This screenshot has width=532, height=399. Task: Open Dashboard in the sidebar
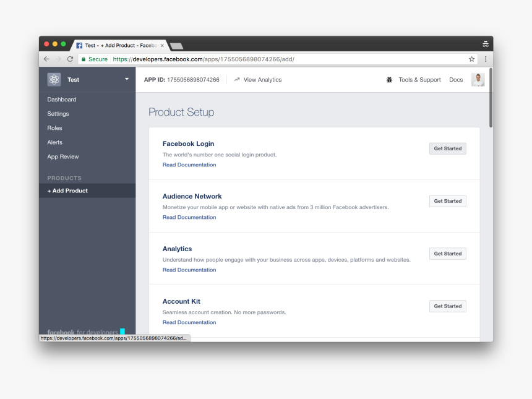tap(62, 100)
